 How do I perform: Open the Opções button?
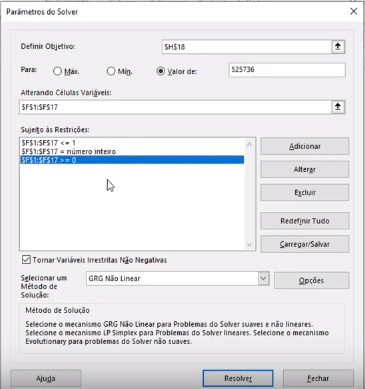point(311,280)
